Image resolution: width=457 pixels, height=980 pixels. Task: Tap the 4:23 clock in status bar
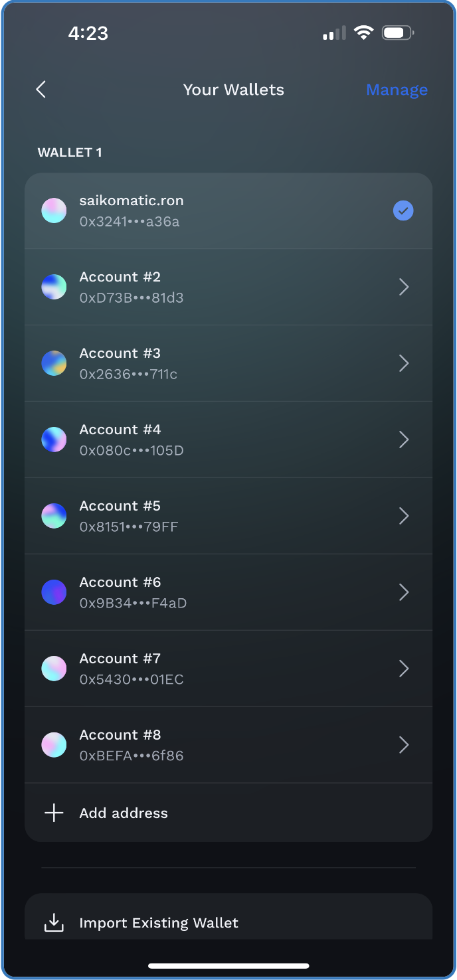point(88,33)
